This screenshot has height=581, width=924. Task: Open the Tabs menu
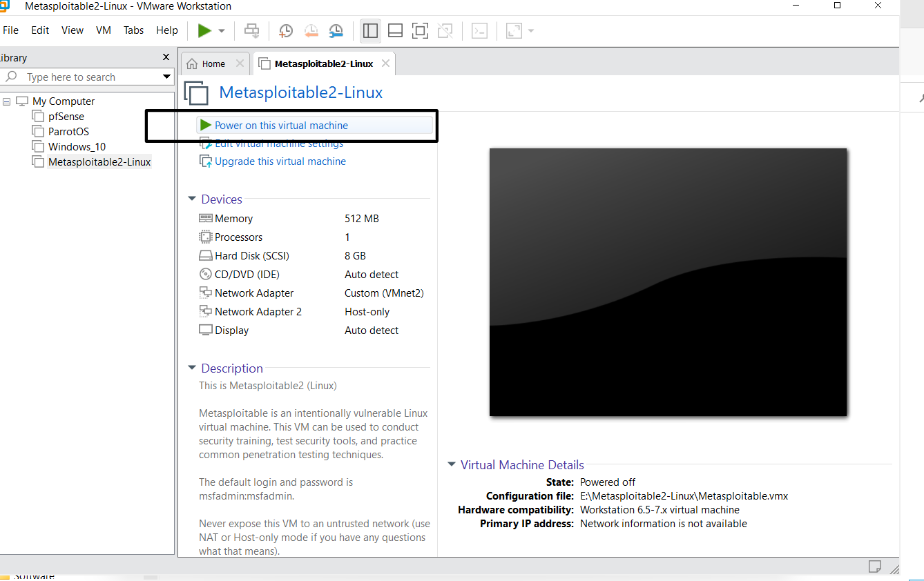134,30
